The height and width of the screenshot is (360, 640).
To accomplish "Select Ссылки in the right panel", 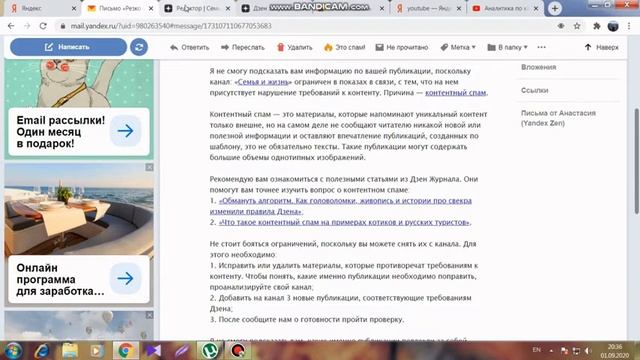I will [x=534, y=90].
